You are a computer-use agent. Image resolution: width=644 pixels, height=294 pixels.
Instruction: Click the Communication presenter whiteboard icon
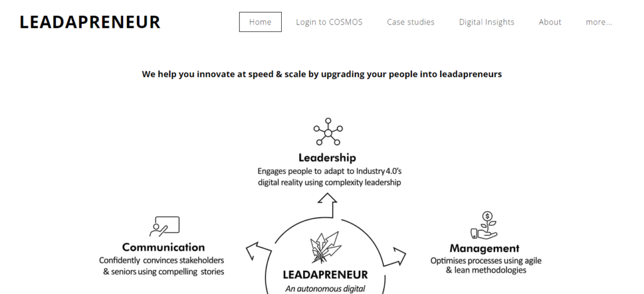point(164,226)
